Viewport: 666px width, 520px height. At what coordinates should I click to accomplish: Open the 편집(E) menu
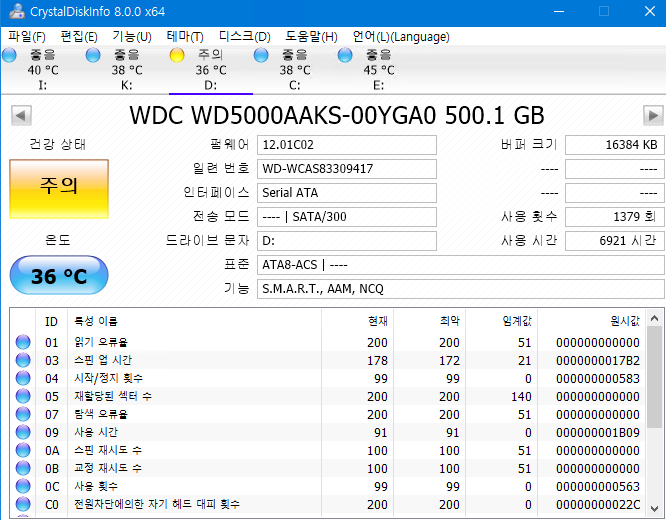click(x=79, y=37)
